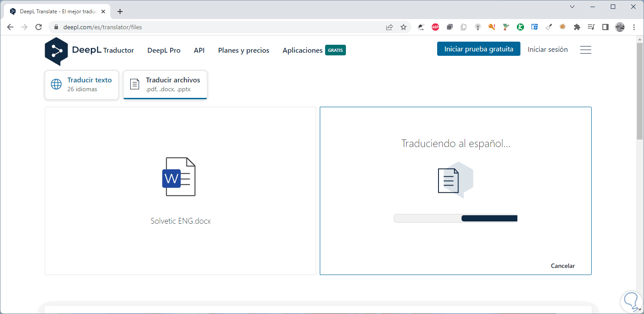This screenshot has width=644, height=314.
Task: Share this page icon in address bar
Action: coord(389,27)
